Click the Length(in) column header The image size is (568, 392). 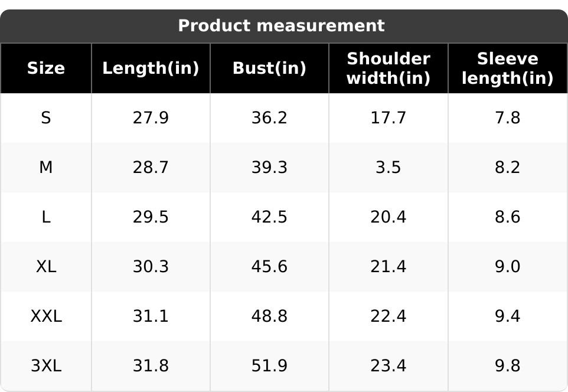[151, 68]
